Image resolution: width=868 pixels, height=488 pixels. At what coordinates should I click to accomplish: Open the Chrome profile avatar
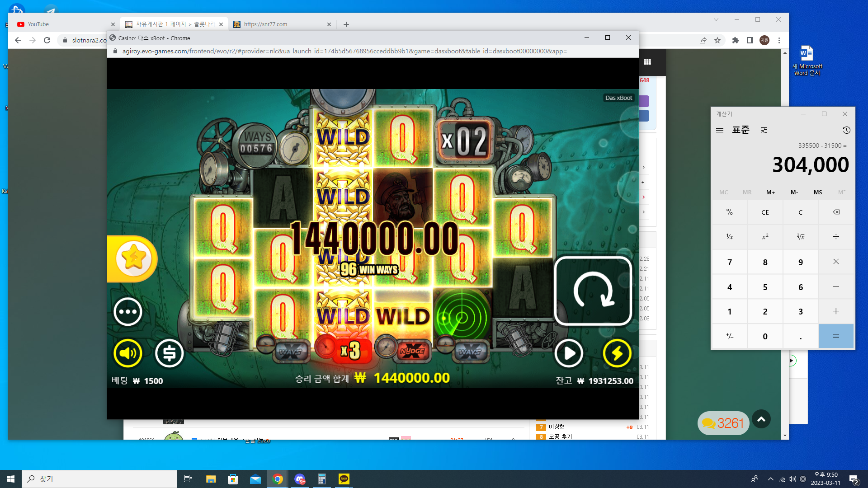coord(764,40)
